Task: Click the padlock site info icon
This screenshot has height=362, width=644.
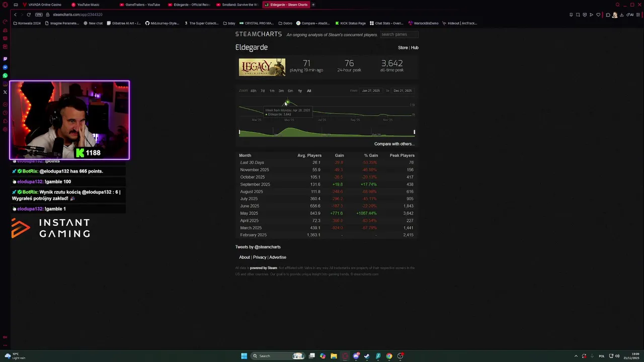Action: pos(48,15)
